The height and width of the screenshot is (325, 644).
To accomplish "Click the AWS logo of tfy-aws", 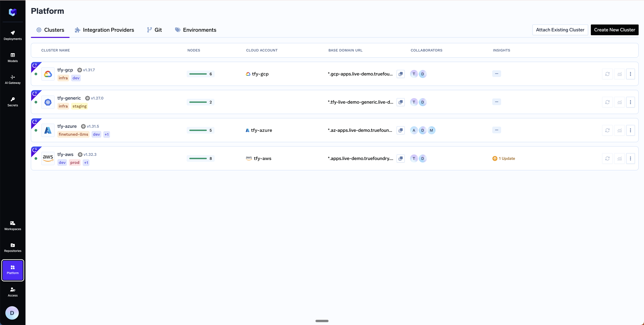I will (48, 158).
